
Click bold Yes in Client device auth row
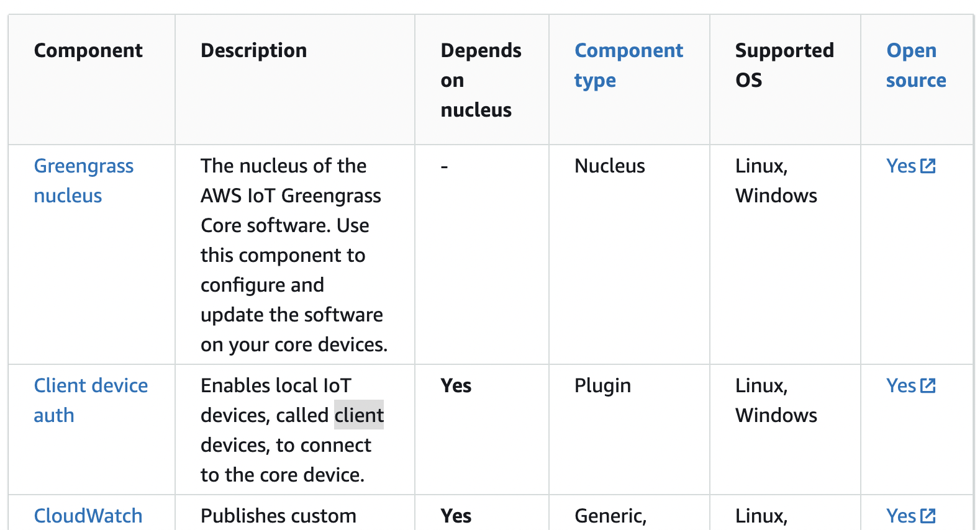tap(456, 385)
